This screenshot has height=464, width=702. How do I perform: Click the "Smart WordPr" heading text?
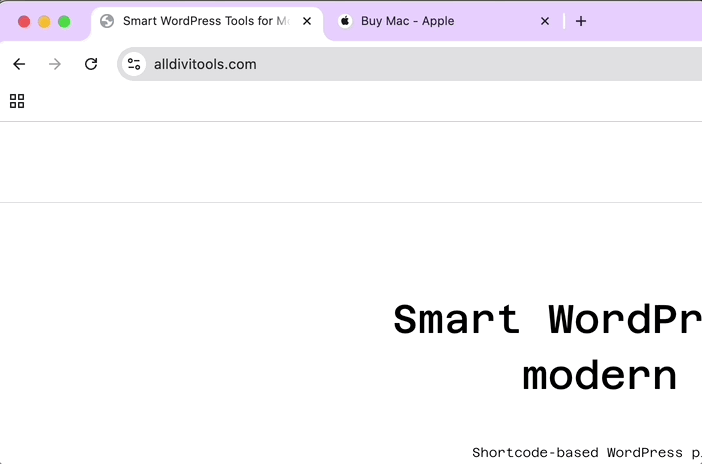(x=546, y=320)
